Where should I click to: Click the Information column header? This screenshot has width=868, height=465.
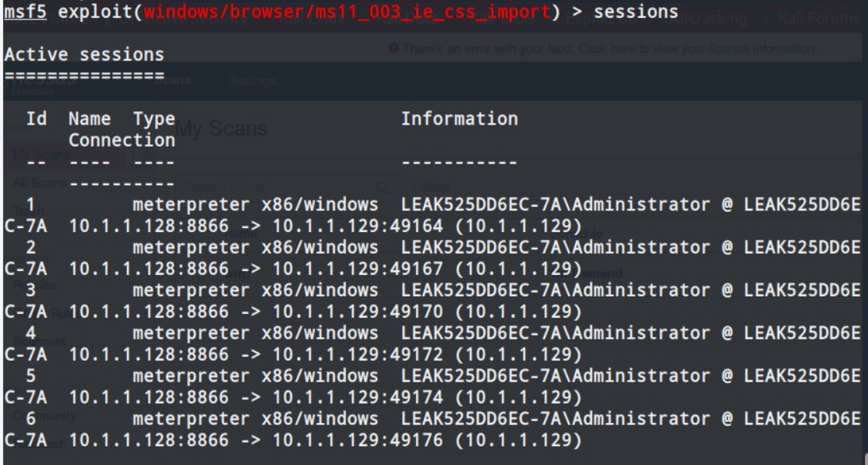pos(459,119)
